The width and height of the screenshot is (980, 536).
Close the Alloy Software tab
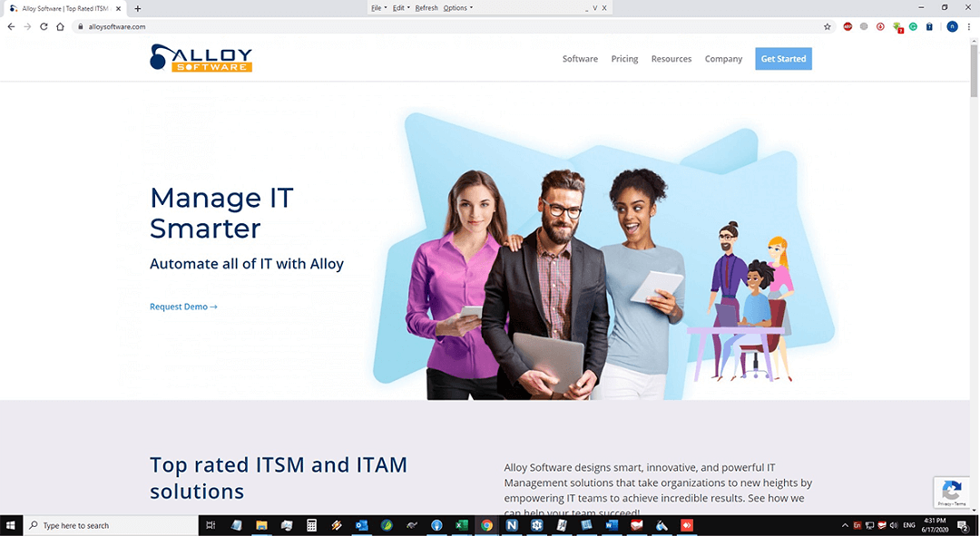[118, 9]
